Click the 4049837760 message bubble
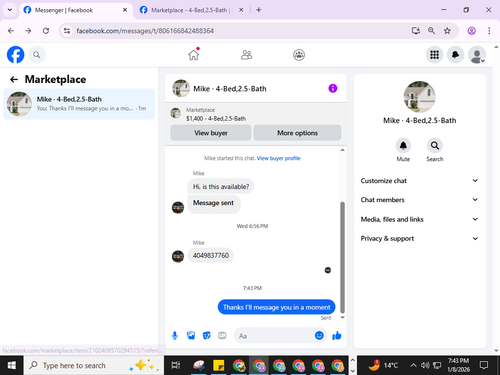Screen dimensions: 500x375 coord(211,256)
